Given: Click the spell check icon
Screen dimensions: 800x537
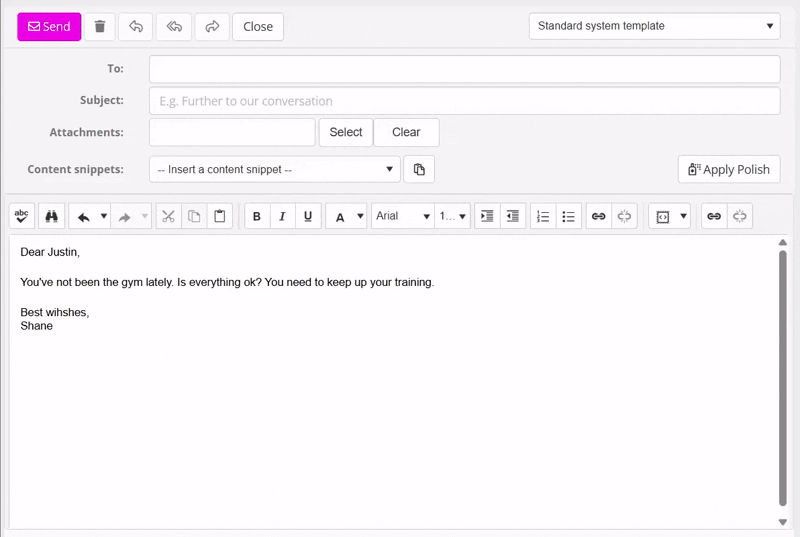Looking at the screenshot, I should (x=22, y=216).
